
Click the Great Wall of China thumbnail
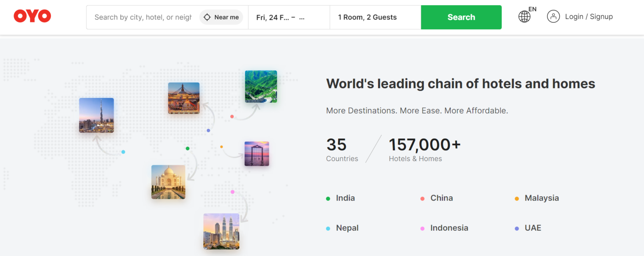[261, 86]
